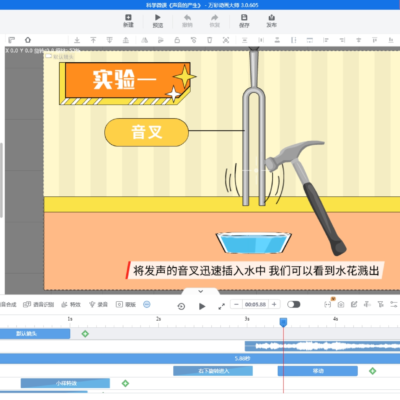The width and height of the screenshot is (400, 400).
Task: Click the bracket icon with the orange badge
Action: coord(328,304)
